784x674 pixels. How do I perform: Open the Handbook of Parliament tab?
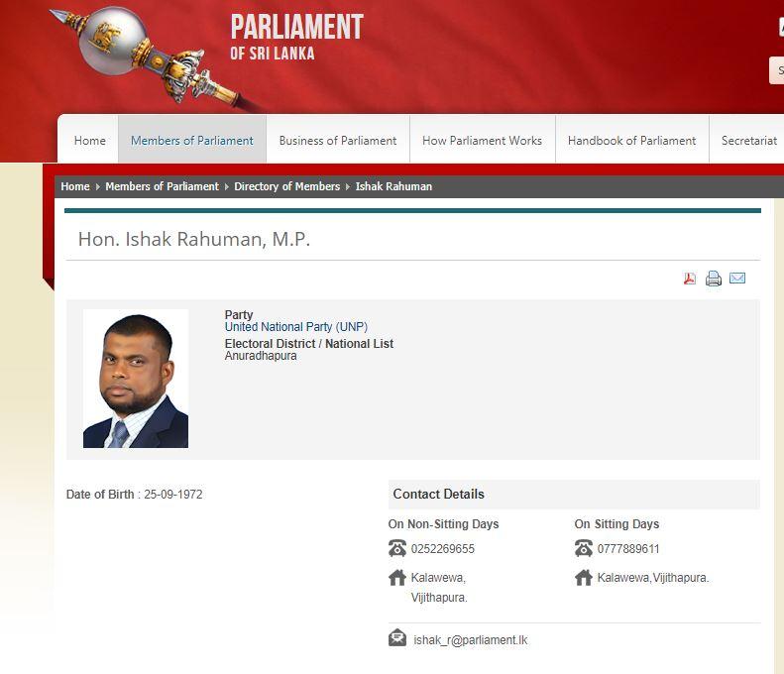[x=631, y=141]
